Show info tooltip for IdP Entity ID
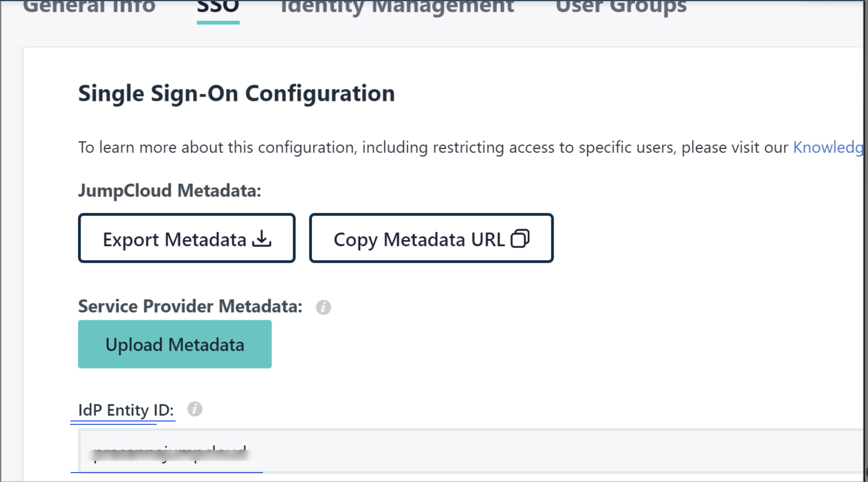This screenshot has height=482, width=868. pos(195,409)
